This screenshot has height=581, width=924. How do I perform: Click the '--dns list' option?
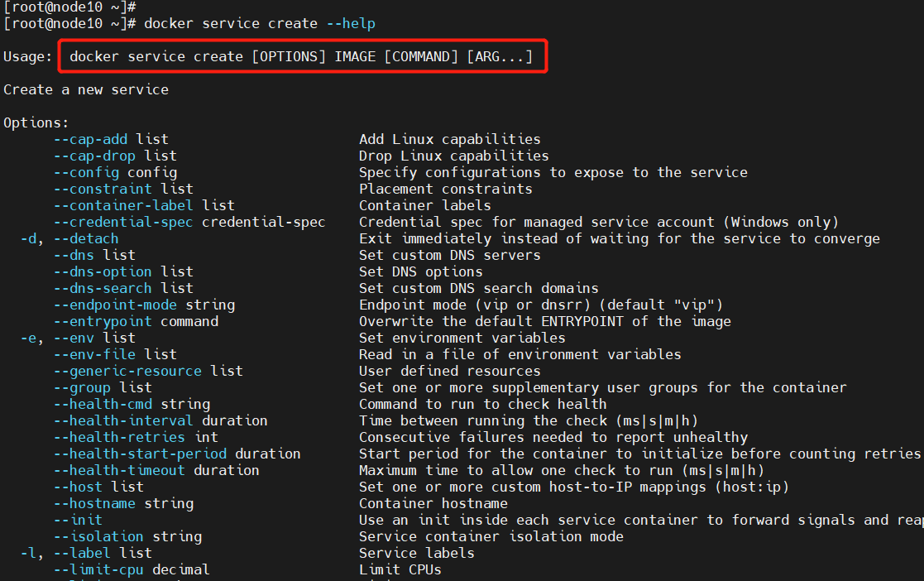tap(94, 255)
